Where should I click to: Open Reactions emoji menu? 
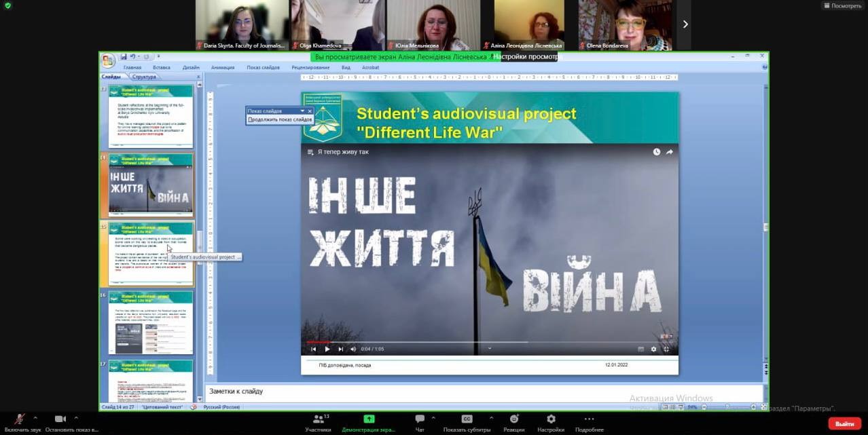click(x=513, y=419)
